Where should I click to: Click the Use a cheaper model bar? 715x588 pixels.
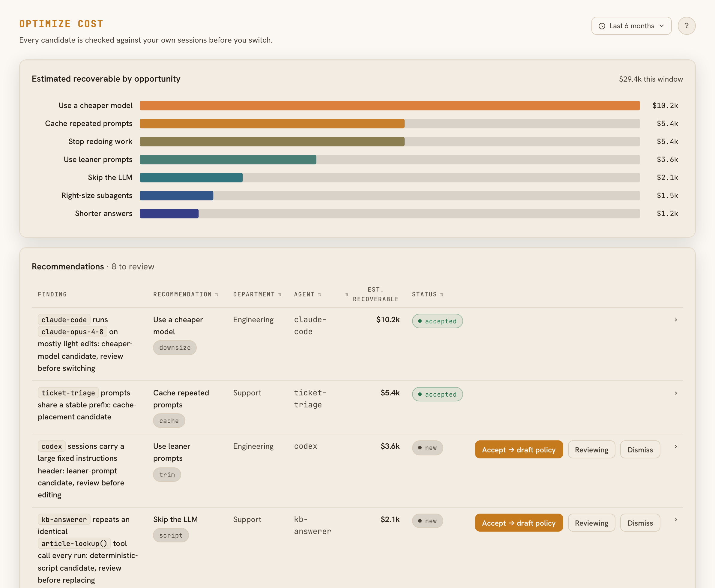[390, 105]
